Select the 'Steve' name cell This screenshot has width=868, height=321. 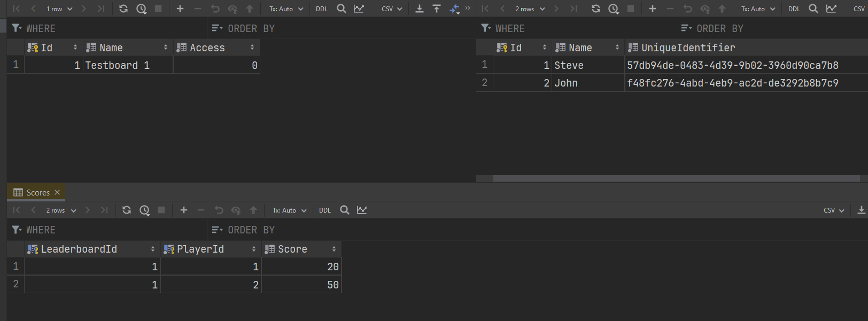[x=588, y=65]
